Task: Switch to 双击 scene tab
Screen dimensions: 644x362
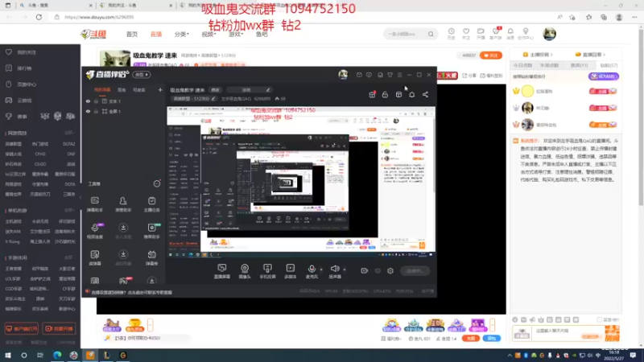Action: point(122,90)
